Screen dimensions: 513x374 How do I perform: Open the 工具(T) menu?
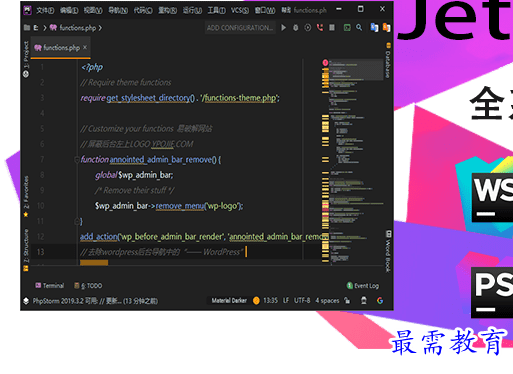(x=216, y=11)
